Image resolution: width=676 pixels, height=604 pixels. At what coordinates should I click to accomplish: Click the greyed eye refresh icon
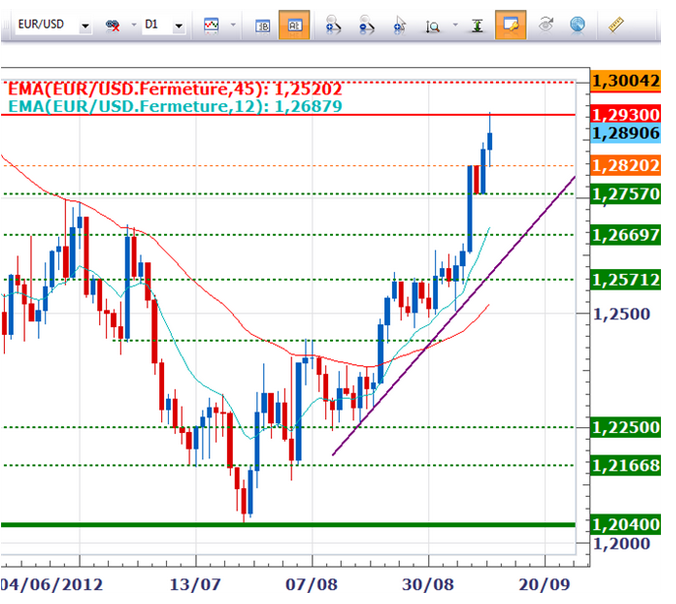tap(546, 25)
